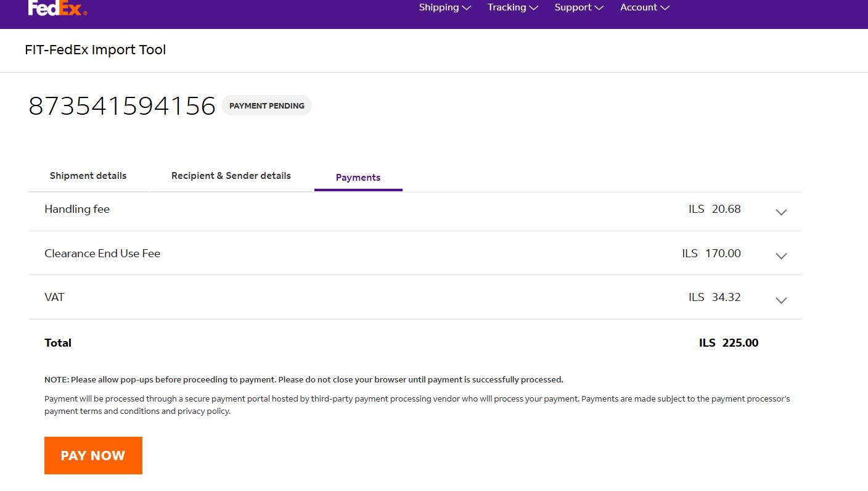
Task: Click the tracking number 873541594156
Action: coord(122,106)
